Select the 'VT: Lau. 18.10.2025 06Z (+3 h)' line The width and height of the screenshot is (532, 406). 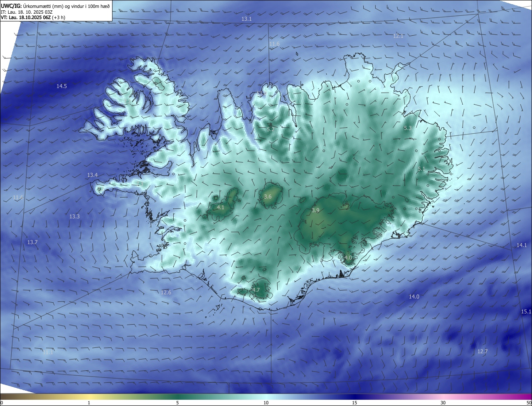(33, 17)
